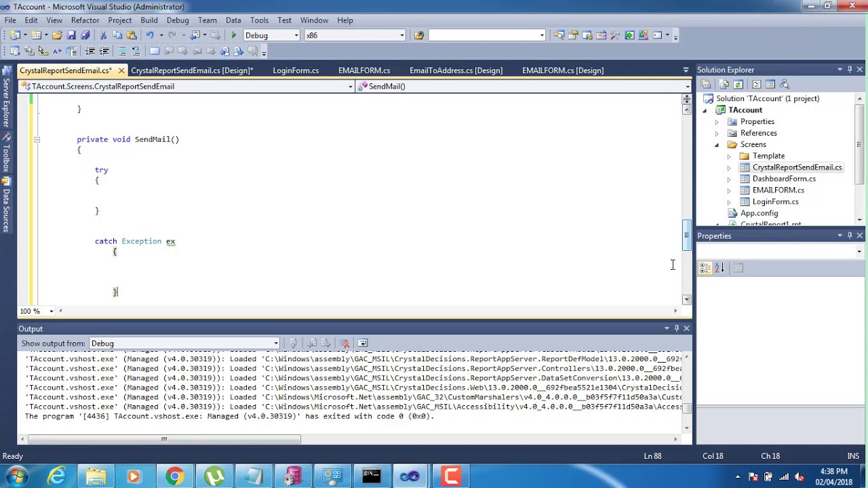Click the Properties object selector field
The width and height of the screenshot is (868, 488).
pyautogui.click(x=781, y=251)
